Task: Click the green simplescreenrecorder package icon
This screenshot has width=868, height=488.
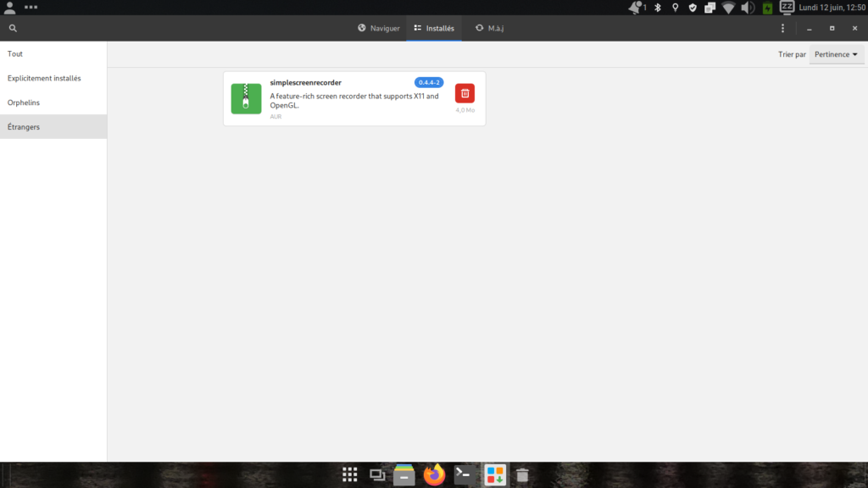Action: (246, 98)
